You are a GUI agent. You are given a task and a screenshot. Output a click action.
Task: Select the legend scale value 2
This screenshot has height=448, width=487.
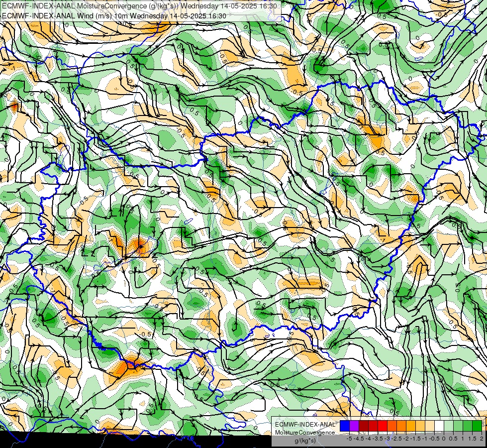click(482, 439)
